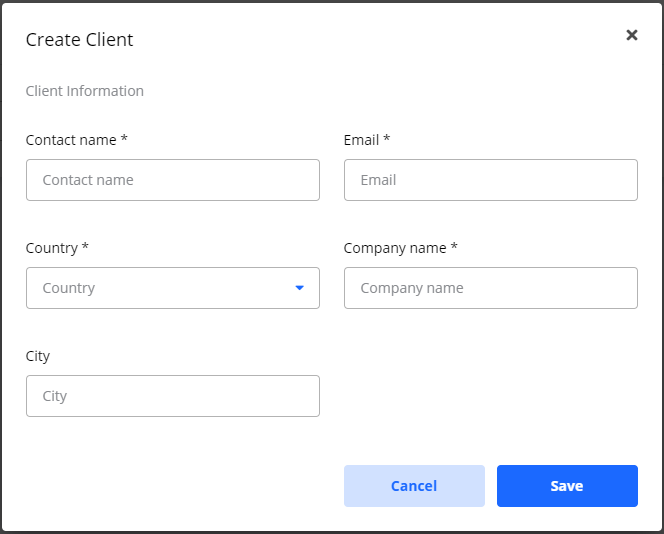Viewport: 664px width, 534px height.
Task: Click the Country field label
Action: click(52, 248)
